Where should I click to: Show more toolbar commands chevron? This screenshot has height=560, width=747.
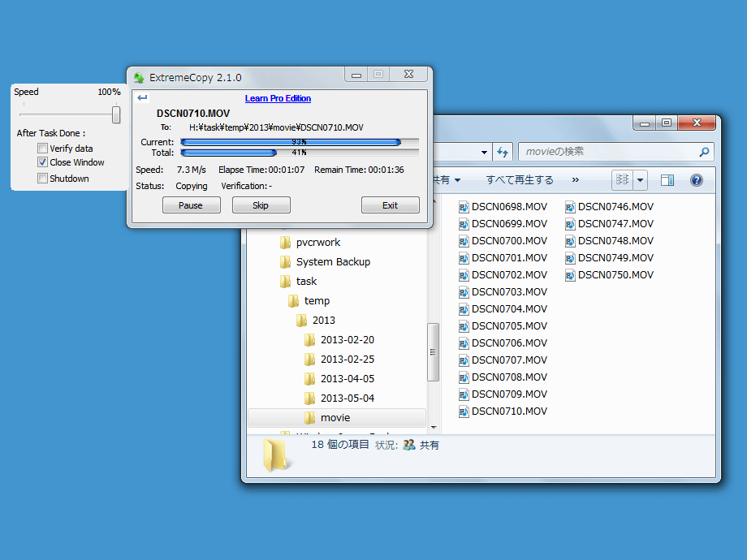point(576,180)
